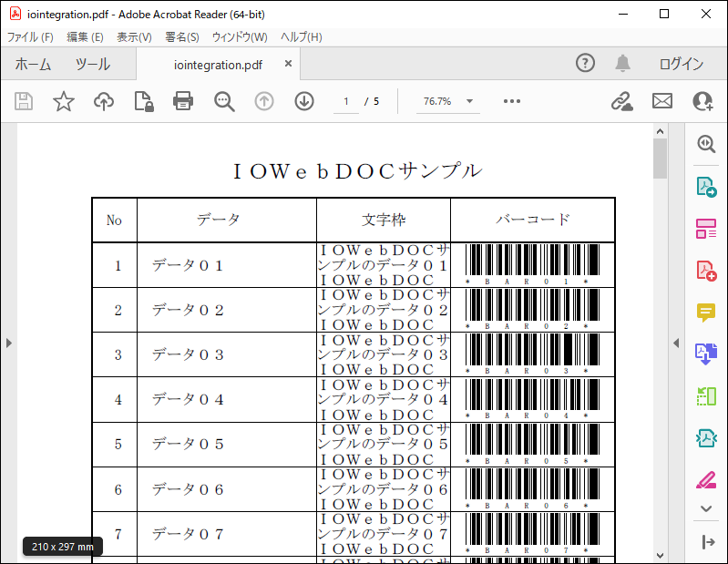728x564 pixels.
Task: Share a link to the file icon
Action: [621, 101]
